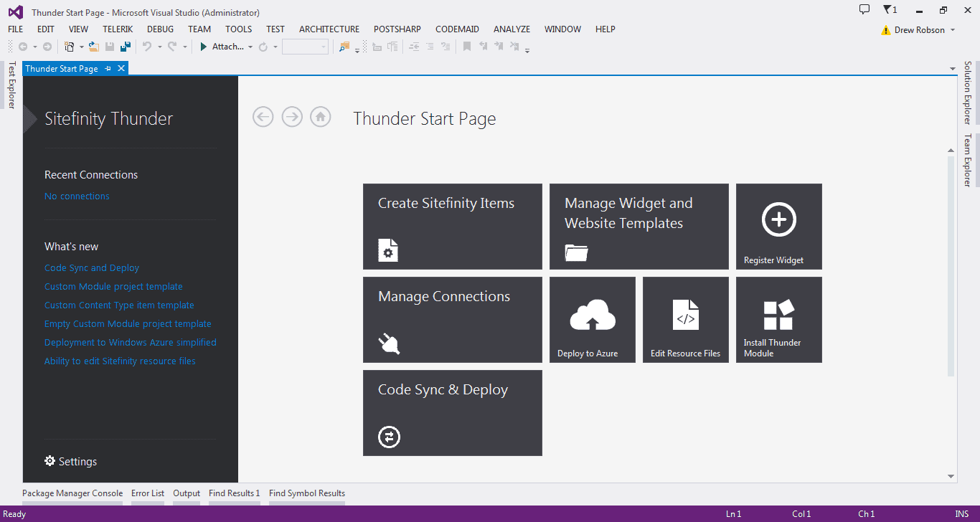Click the Save All toolbar icon

[126, 47]
